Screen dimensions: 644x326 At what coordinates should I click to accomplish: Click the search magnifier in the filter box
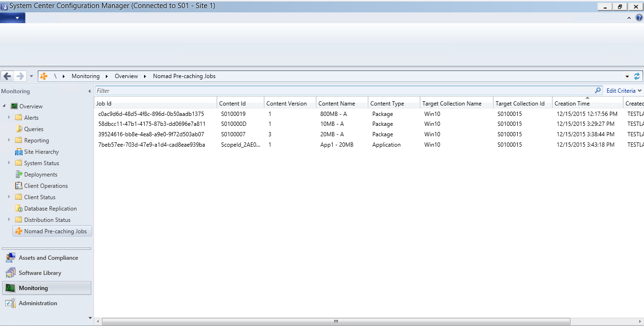click(x=598, y=90)
